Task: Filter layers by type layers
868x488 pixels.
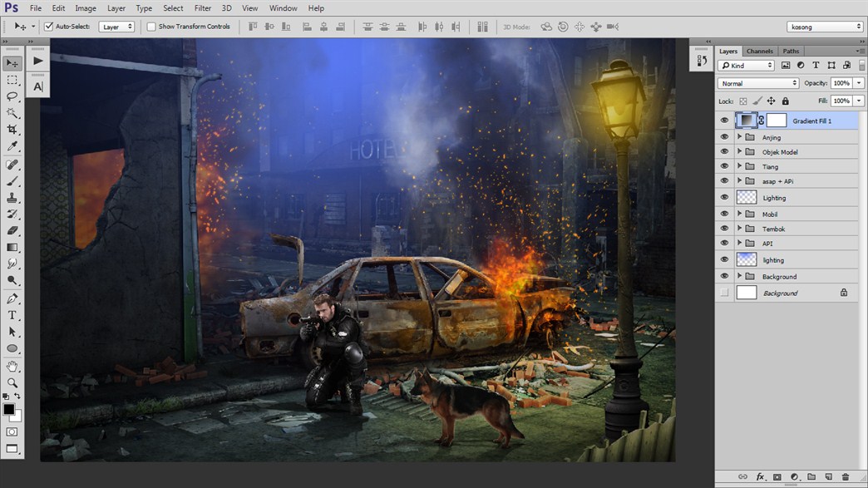Action: (816, 66)
